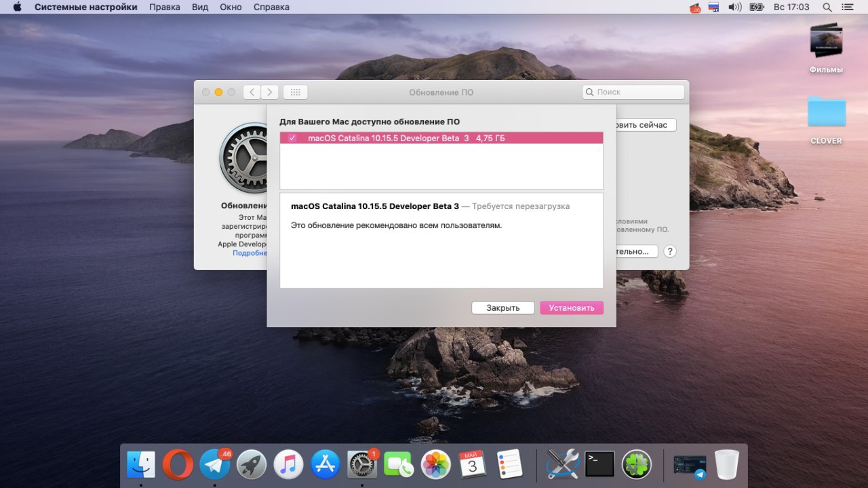Click the Закрыть button
The width and height of the screenshot is (868, 488).
point(503,307)
